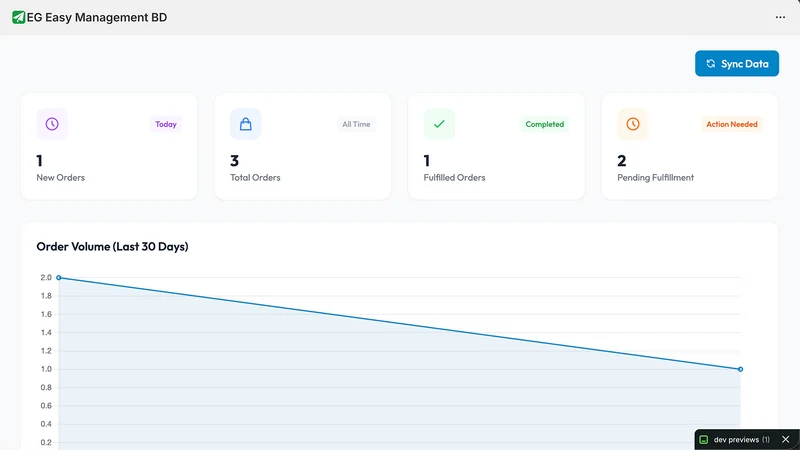The height and width of the screenshot is (450, 800).
Task: Click the Order Volume (Last 30 Days) heading
Action: [112, 246]
